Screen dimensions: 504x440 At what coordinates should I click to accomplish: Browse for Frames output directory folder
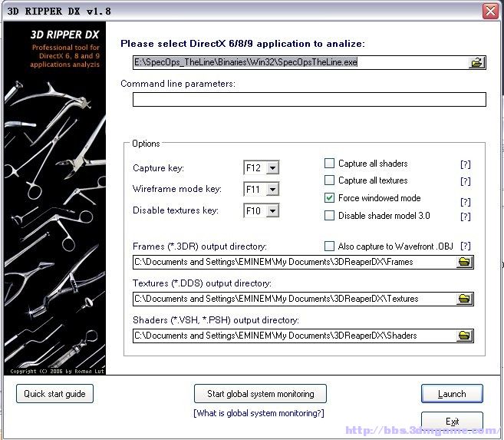[x=464, y=262]
